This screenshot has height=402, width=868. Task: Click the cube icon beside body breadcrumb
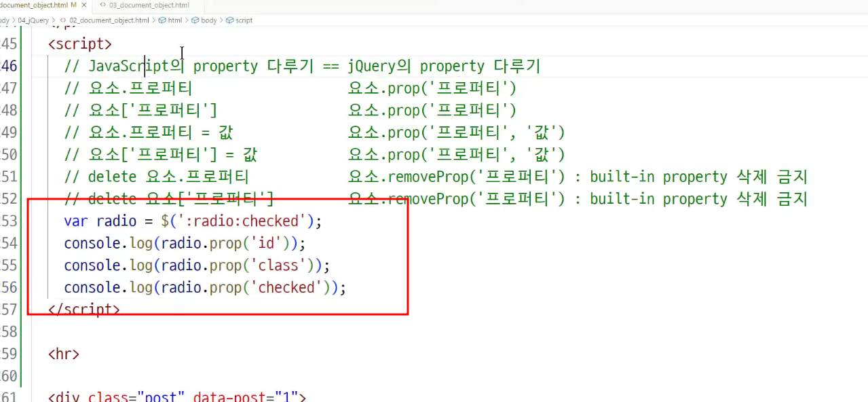195,20
